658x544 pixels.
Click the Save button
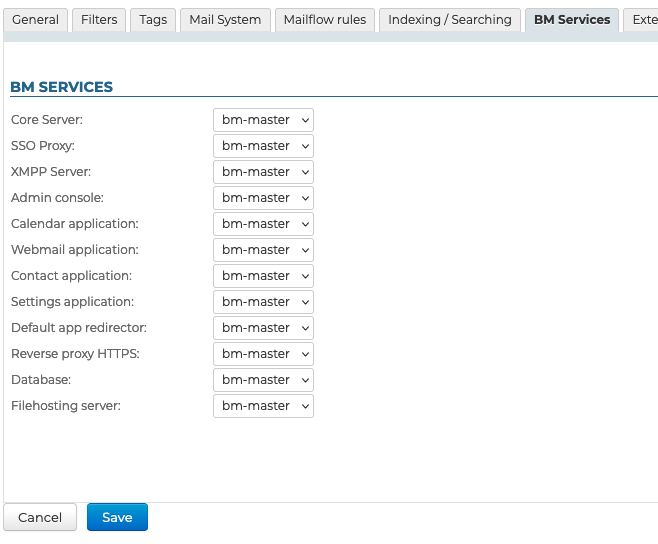tap(117, 517)
